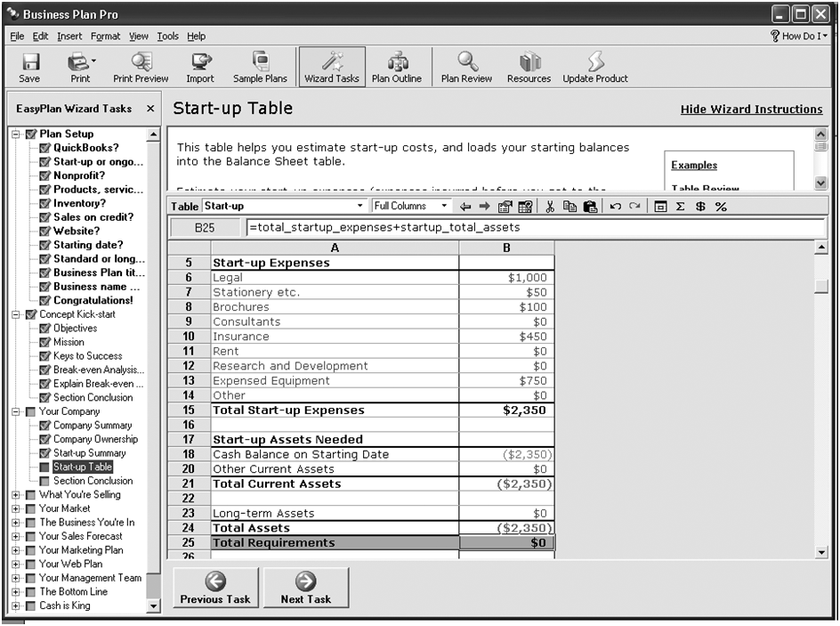Toggle the Company Summary checkbox
Screen dimensions: 840x626
45,426
